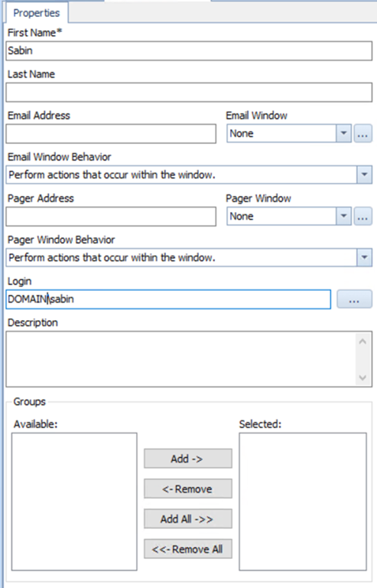Open the Pager Window browse ellipsis button
The image size is (377, 588).
point(362,217)
